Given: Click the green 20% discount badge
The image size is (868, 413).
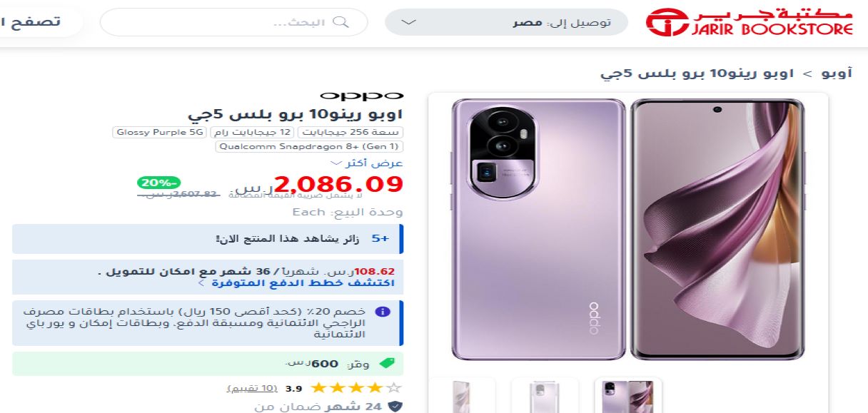Looking at the screenshot, I should tap(159, 183).
